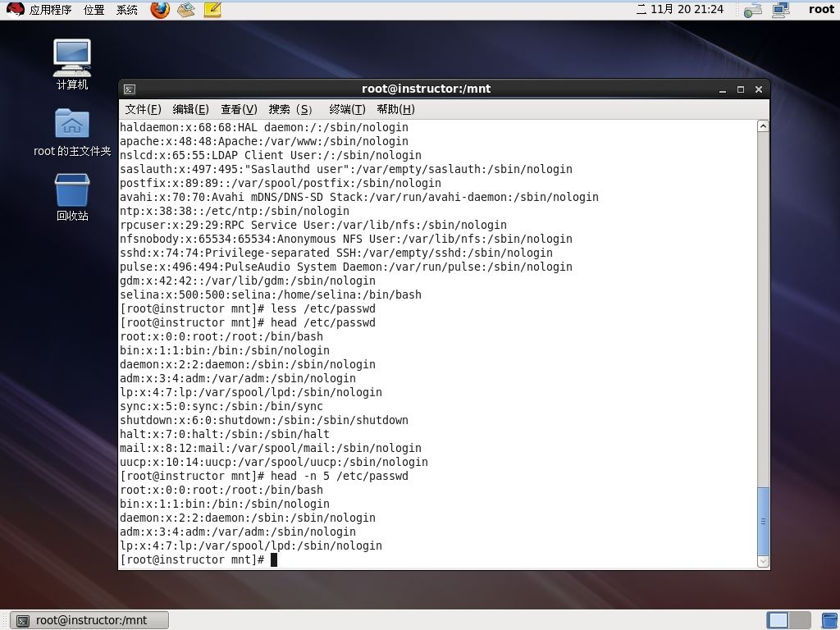The width and height of the screenshot is (840, 630).
Task: Select the 计算机 (Computer) desktop icon
Action: [72, 64]
